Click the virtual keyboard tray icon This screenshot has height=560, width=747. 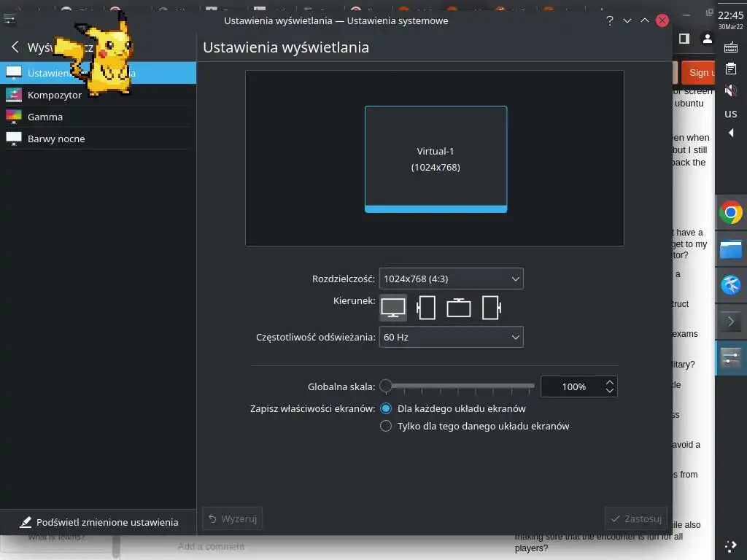[x=731, y=47]
